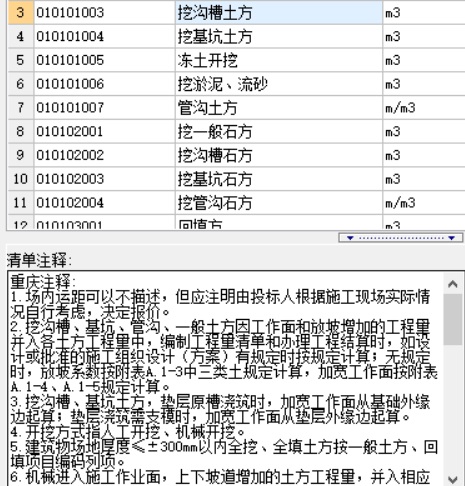This screenshot has width=465, height=486.
Task: Click m/m3 unit of 挖管沟石方 row
Action: 424,203
